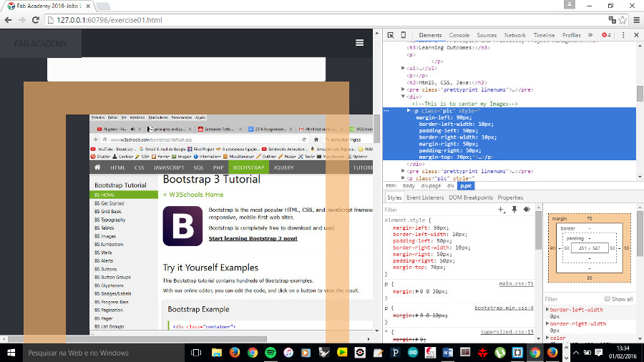Viewport: 644px width, 362px height.
Task: Switch to the Console tab
Action: (x=459, y=35)
